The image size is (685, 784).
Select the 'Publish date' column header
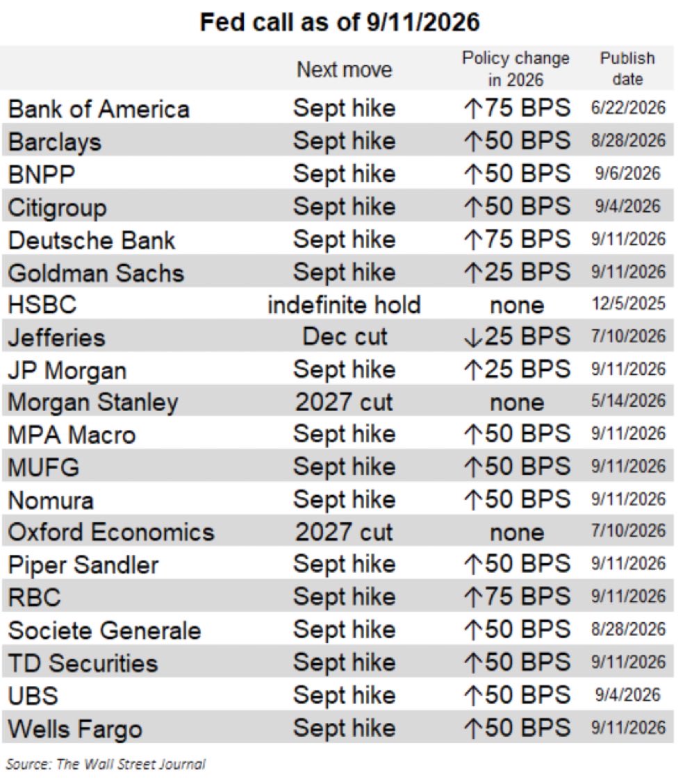(x=627, y=69)
